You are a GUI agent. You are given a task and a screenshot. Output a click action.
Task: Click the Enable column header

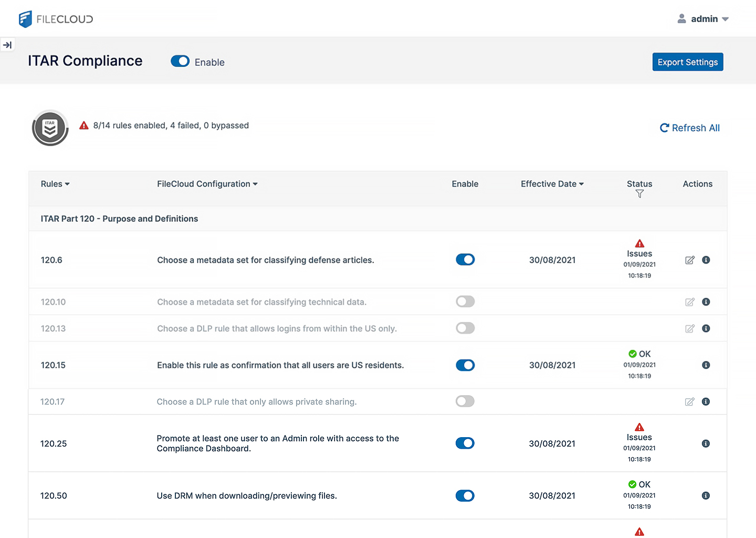[465, 184]
